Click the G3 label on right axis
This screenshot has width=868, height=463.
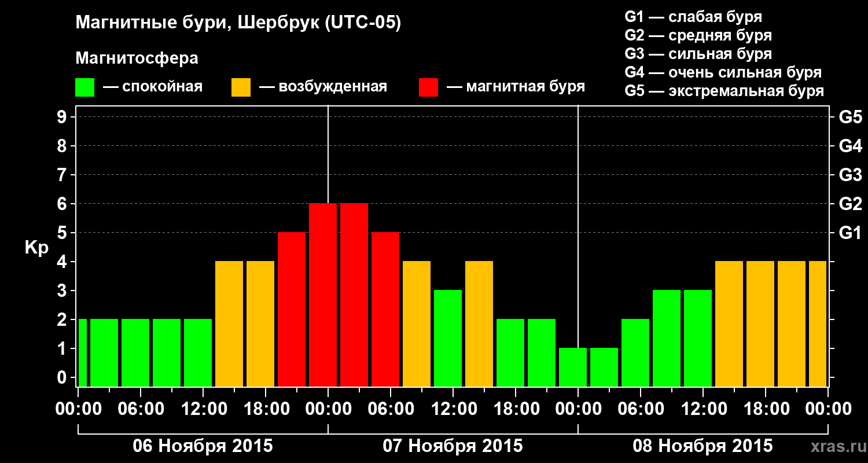point(850,175)
